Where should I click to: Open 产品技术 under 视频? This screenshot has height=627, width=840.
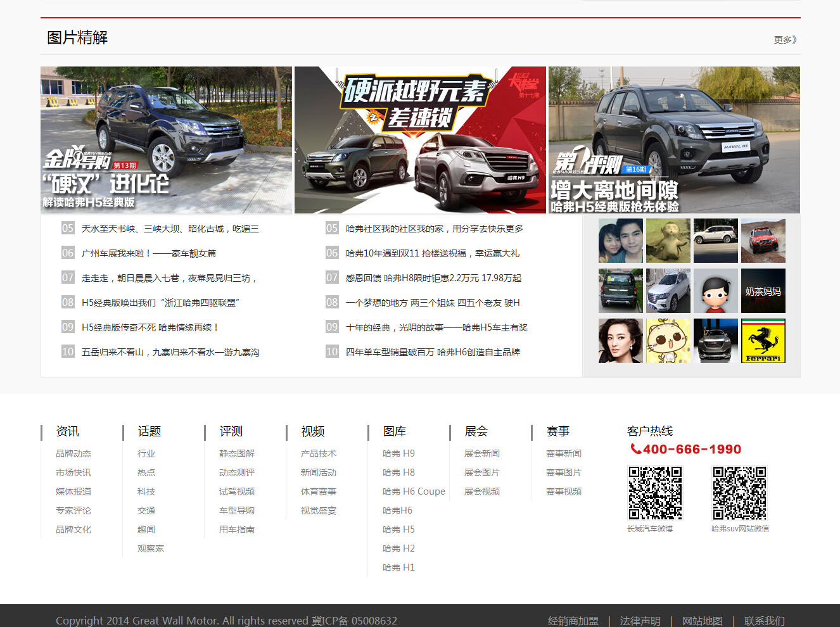(319, 453)
